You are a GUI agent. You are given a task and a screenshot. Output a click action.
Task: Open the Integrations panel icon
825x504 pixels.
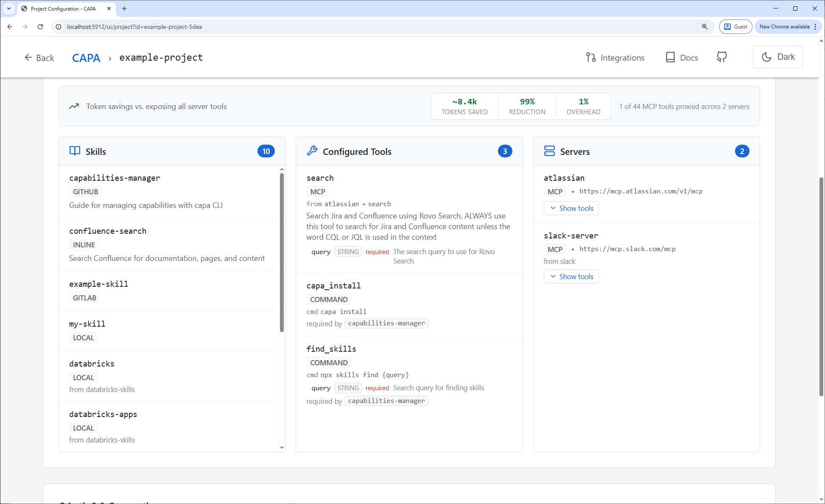[x=591, y=57]
